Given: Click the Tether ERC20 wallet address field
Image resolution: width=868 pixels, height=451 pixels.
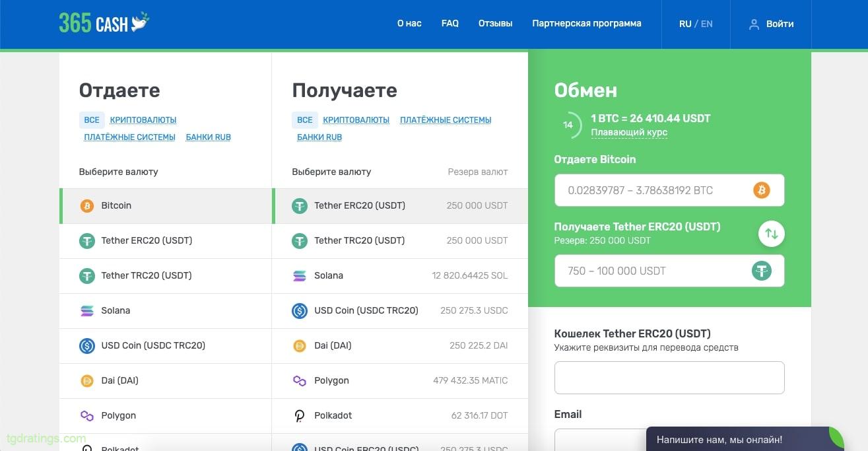Looking at the screenshot, I should pos(669,378).
